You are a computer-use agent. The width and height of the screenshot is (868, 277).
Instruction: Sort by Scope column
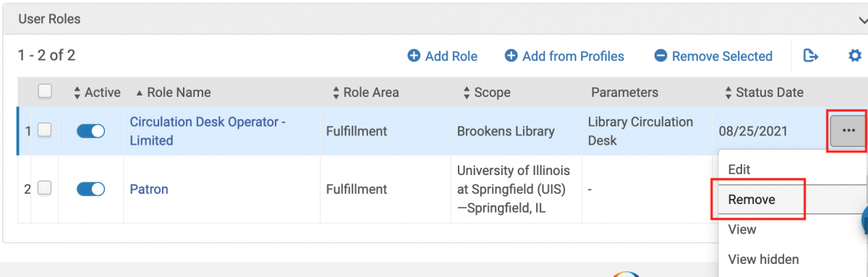click(x=486, y=93)
